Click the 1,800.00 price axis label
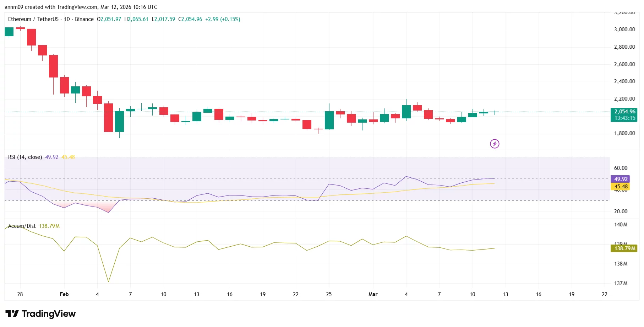The image size is (644, 327). [625, 134]
